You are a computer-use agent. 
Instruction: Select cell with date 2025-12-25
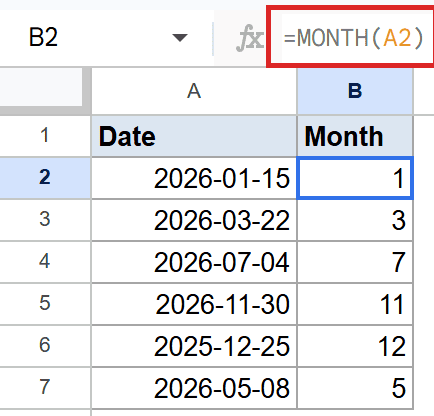point(194,346)
